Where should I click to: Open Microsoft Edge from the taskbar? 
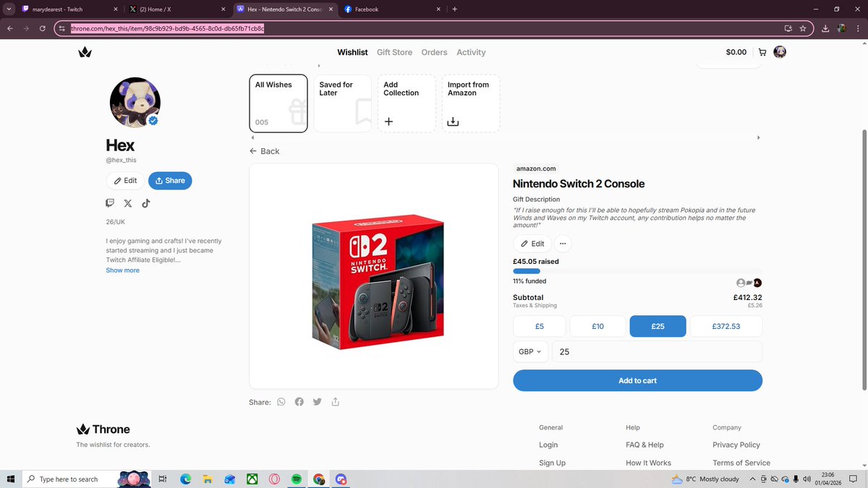185,479
